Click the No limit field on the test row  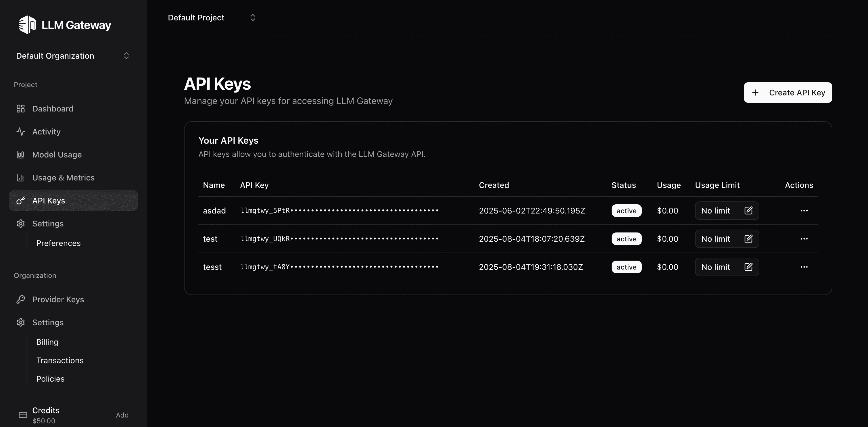(715, 239)
